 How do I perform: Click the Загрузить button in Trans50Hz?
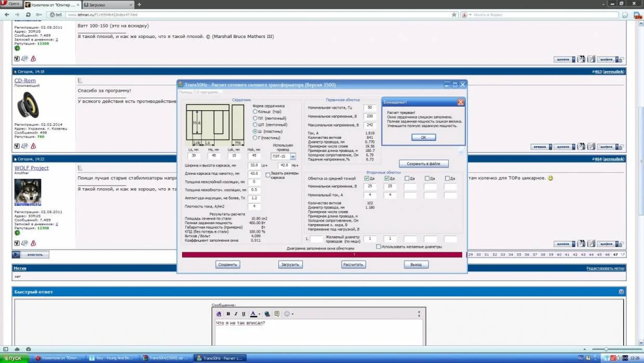pos(290,264)
